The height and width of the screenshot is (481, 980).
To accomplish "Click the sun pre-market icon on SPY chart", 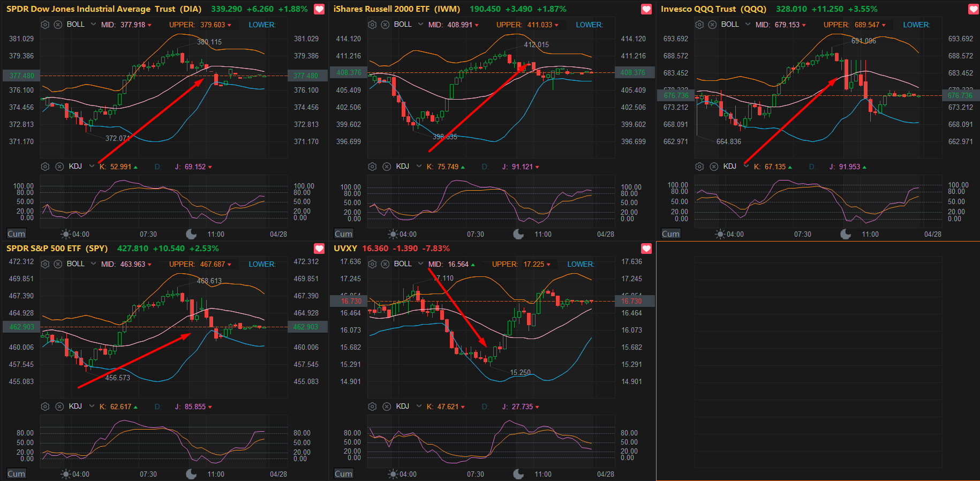I will tap(66, 474).
